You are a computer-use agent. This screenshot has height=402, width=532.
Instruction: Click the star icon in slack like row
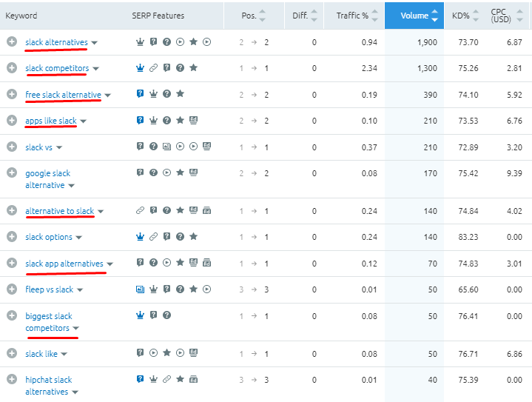(x=166, y=353)
